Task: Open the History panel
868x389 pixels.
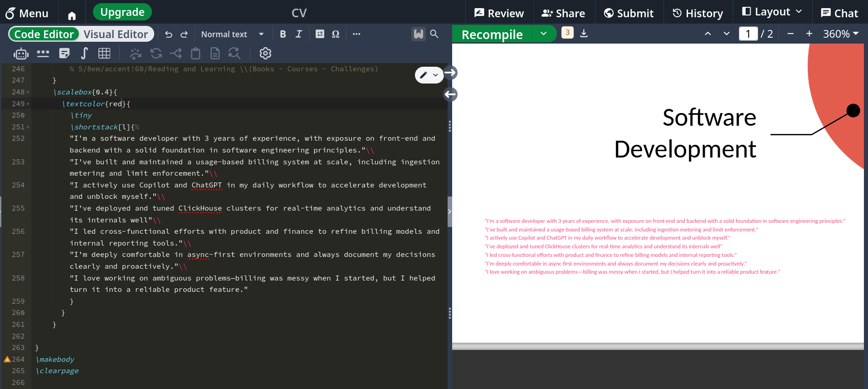Action: coord(697,13)
